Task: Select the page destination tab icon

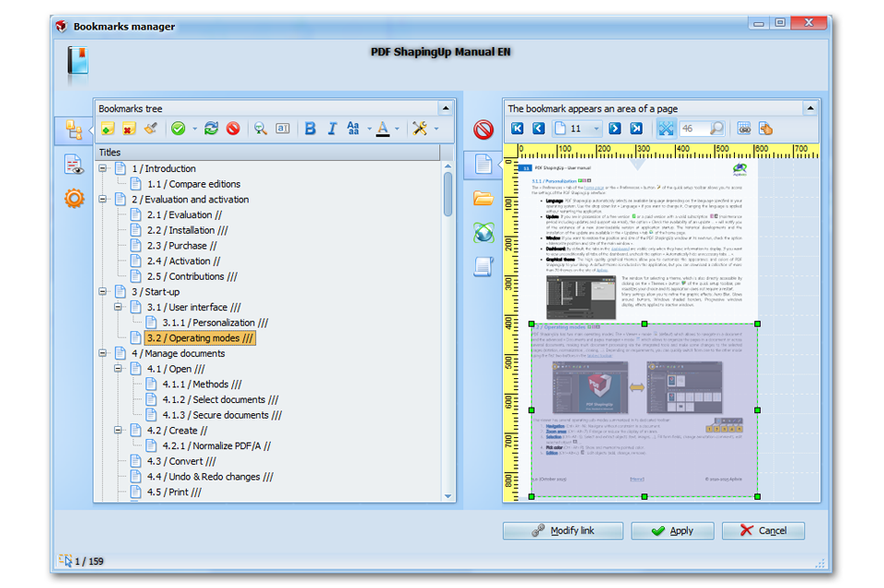Action: pyautogui.click(x=483, y=165)
